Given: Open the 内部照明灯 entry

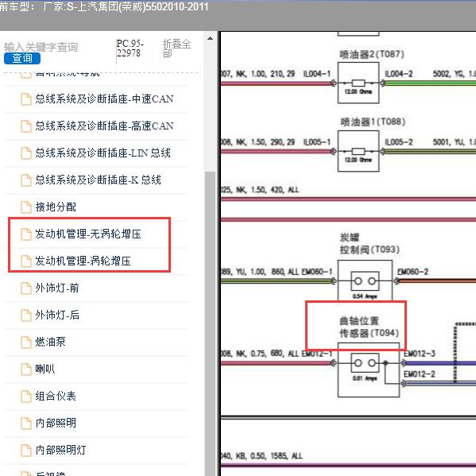Looking at the screenshot, I should coord(60,451).
